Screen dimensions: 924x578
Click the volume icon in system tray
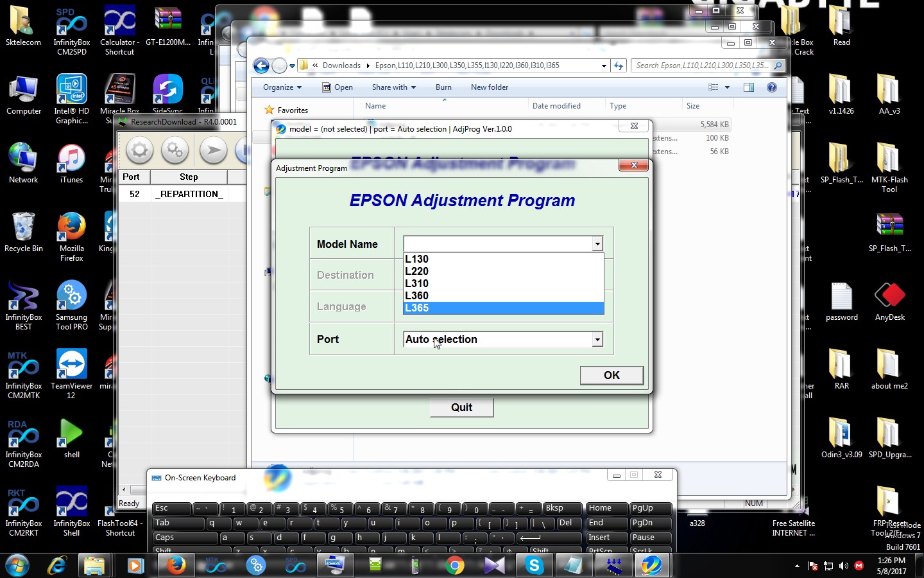tap(843, 566)
